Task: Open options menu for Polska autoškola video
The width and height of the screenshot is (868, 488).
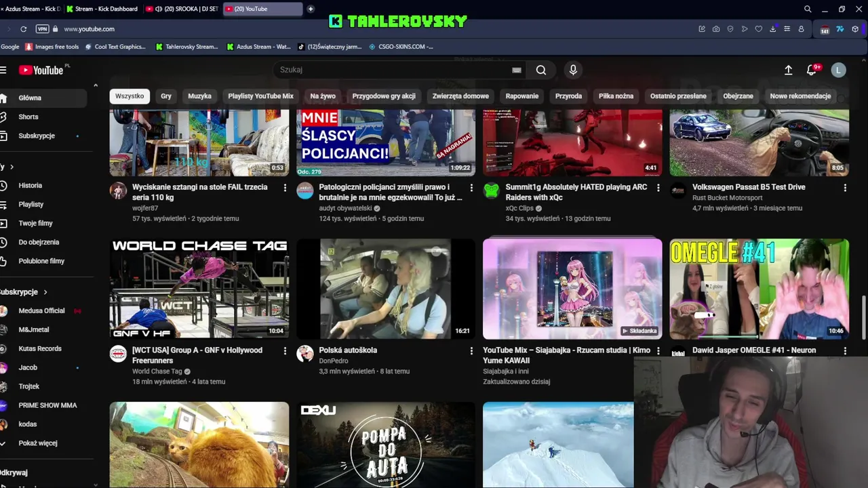Action: [x=471, y=351]
